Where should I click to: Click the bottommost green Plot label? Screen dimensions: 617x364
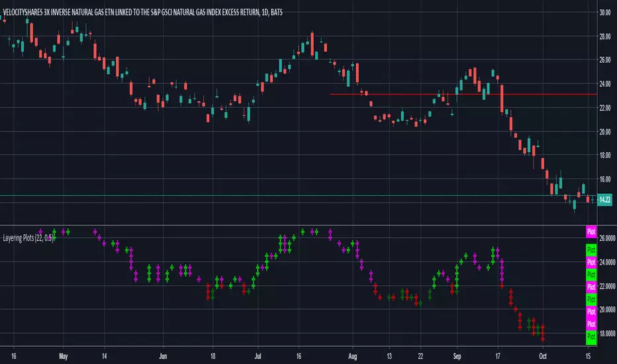point(591,338)
